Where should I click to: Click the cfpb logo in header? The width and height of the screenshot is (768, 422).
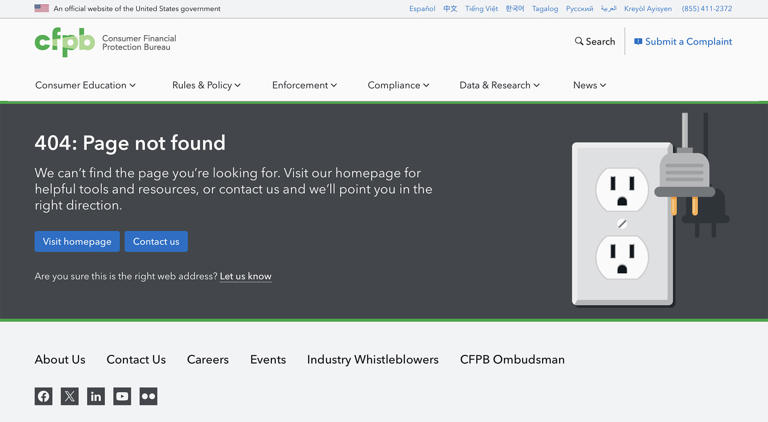point(64,42)
